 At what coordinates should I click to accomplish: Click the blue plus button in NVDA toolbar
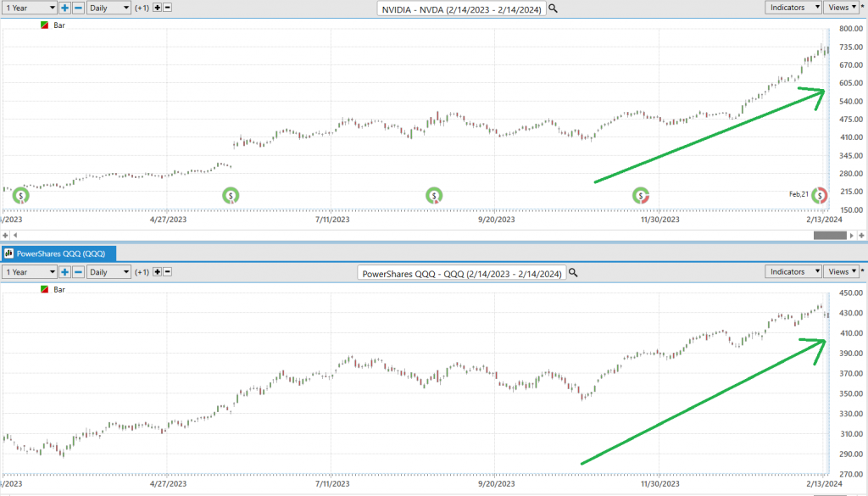point(64,8)
